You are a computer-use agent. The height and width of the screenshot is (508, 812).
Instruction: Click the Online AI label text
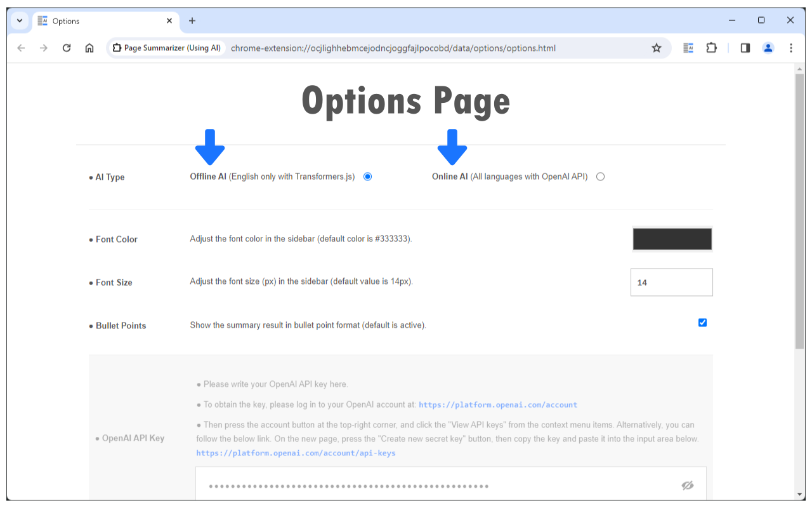[x=450, y=177]
